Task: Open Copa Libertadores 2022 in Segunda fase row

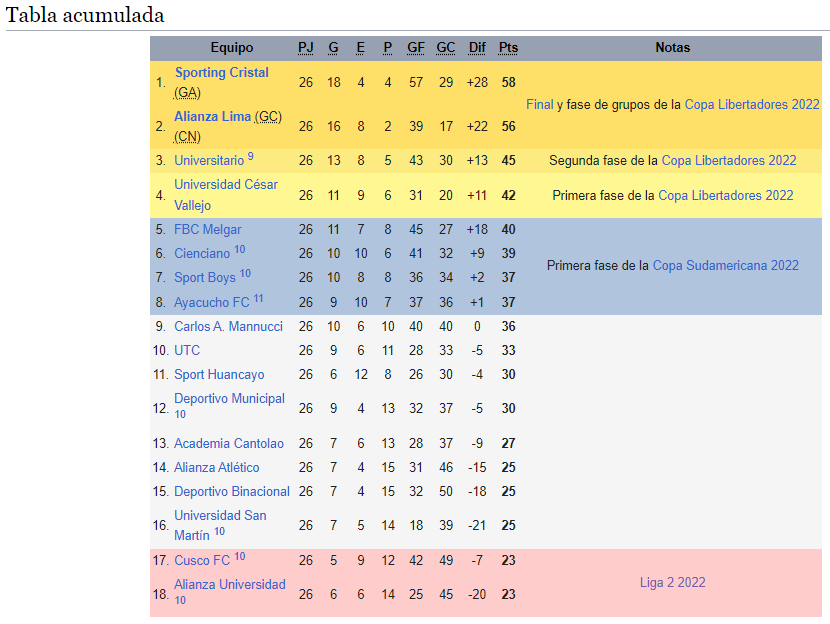Action: point(729,161)
